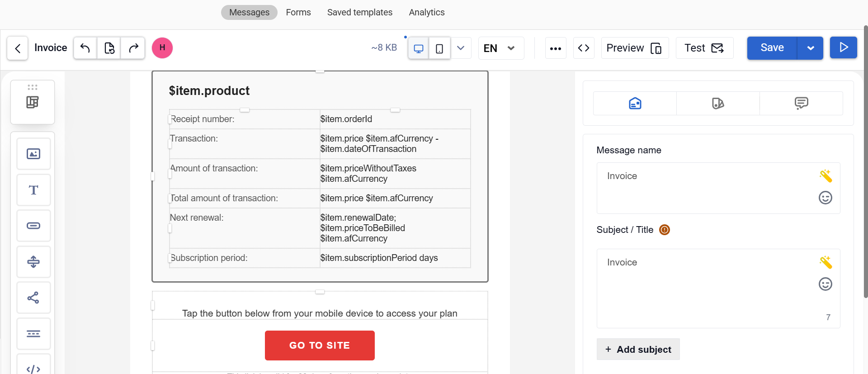Expand device view options chevron
868x374 pixels.
point(461,48)
